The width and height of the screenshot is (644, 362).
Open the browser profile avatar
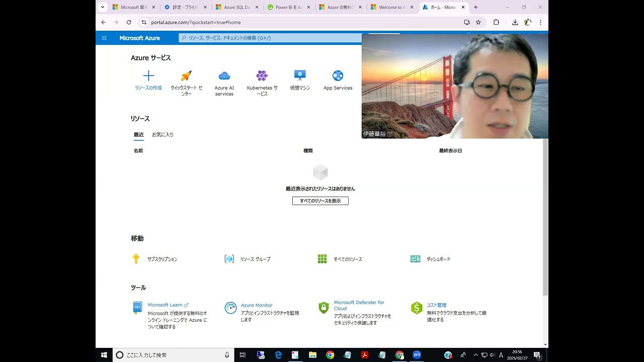pyautogui.click(x=528, y=22)
